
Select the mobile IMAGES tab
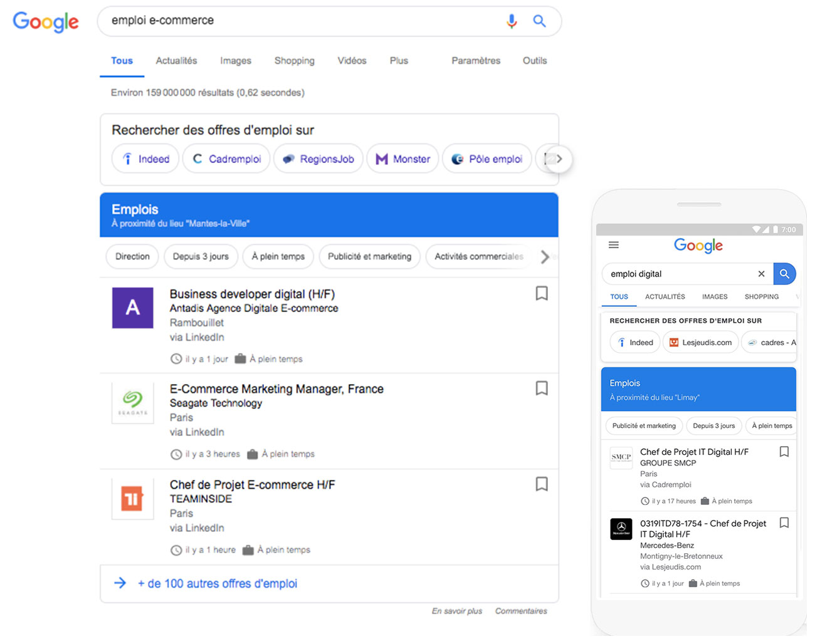click(715, 297)
